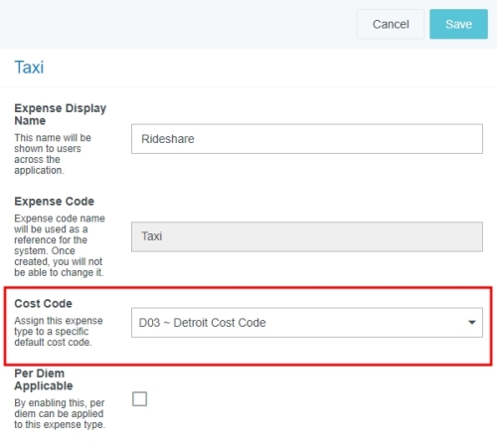Click the Per Diem Applicable label
The height and width of the screenshot is (448, 497).
click(44, 379)
